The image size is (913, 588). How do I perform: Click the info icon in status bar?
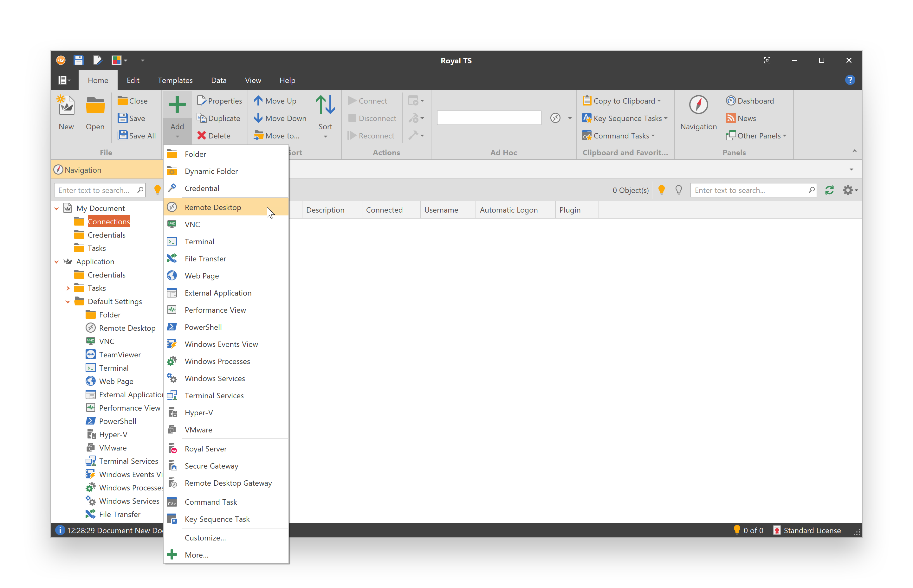pyautogui.click(x=60, y=530)
